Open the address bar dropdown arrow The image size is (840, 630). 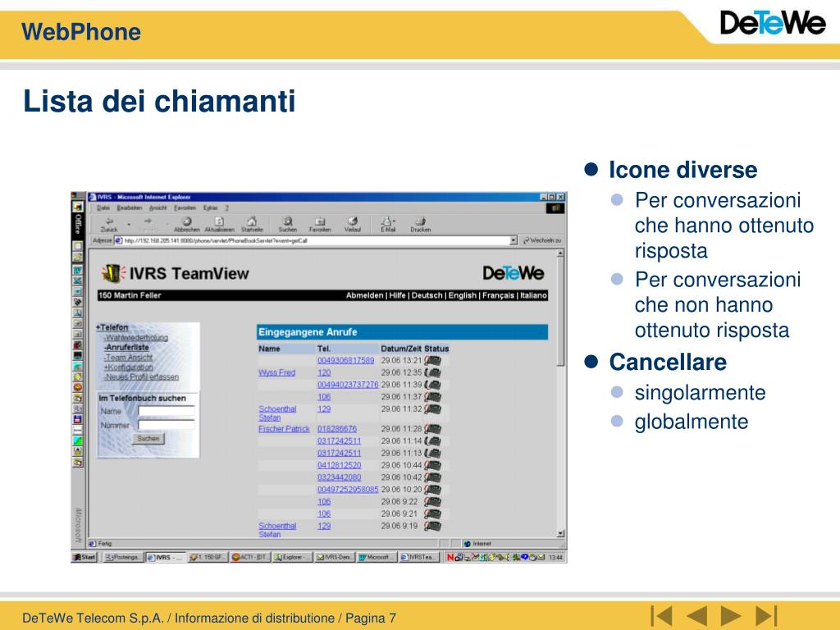coord(514,240)
